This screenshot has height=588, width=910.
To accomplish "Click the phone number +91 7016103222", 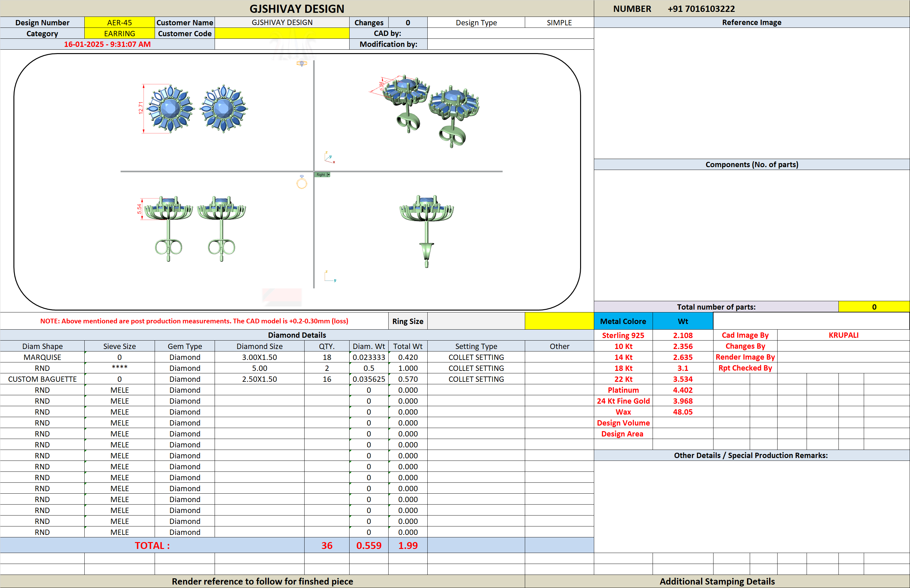I will pos(701,9).
